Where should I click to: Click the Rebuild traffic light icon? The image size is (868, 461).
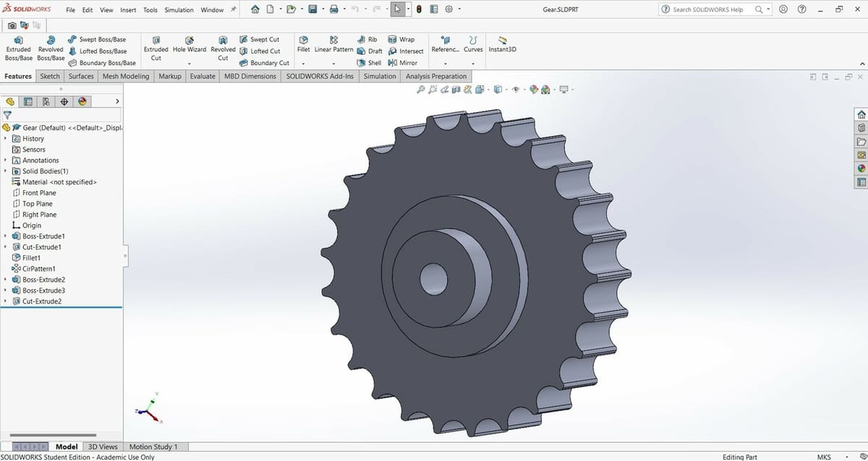coord(420,9)
